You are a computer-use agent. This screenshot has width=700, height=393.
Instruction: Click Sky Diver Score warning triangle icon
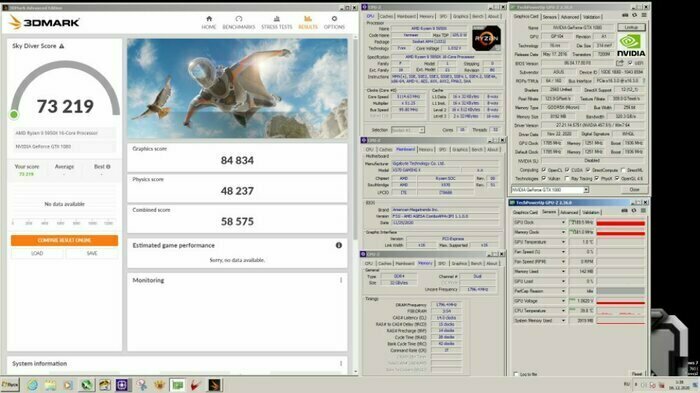pyautogui.click(x=62, y=46)
